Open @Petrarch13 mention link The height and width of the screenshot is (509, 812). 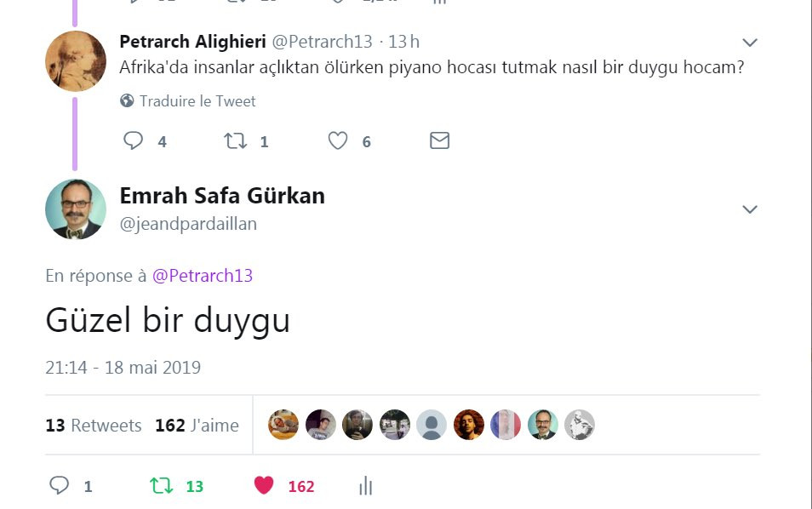point(203,276)
